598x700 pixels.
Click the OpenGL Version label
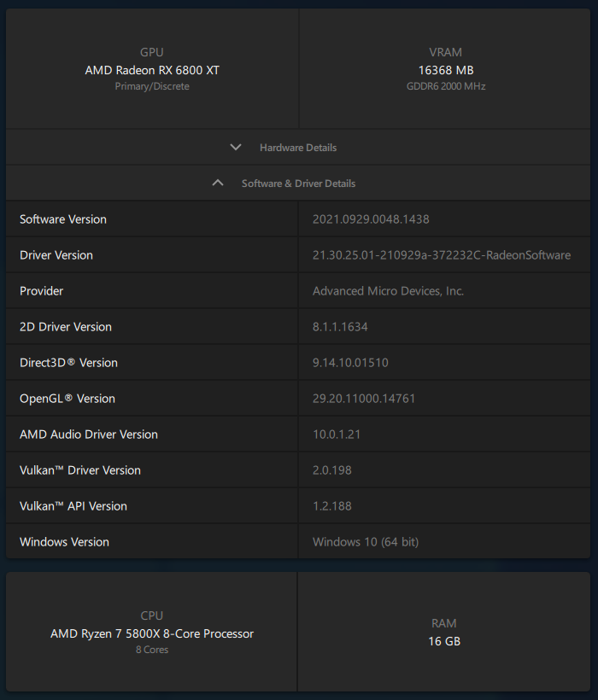coord(67,398)
